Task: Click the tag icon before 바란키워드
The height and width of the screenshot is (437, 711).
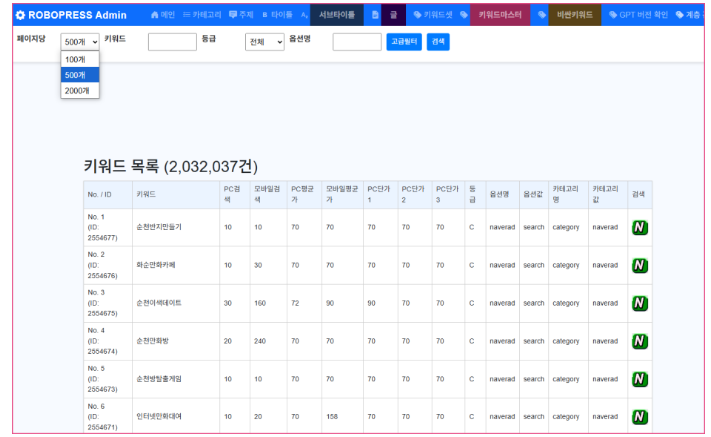Action: (541, 15)
